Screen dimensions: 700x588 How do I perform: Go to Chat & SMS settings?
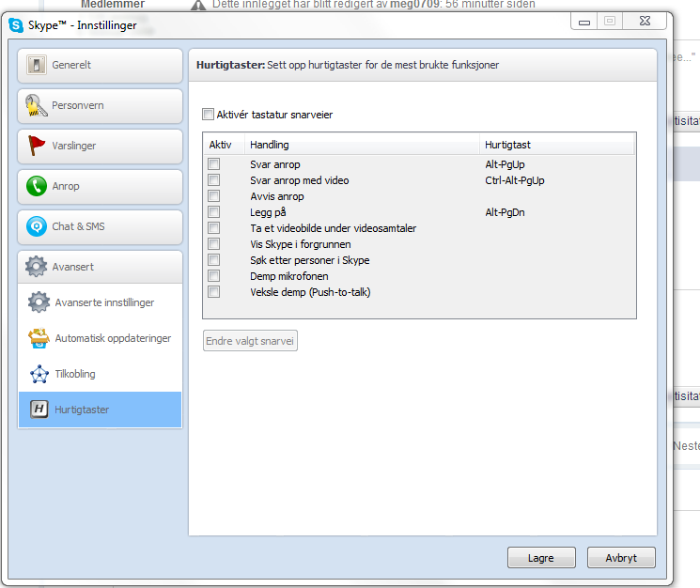[x=100, y=226]
